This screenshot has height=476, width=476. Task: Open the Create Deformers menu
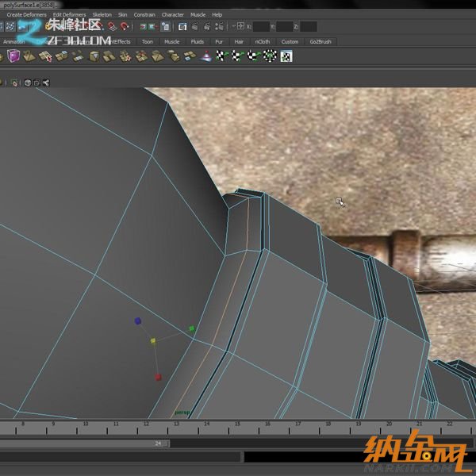[x=25, y=14]
